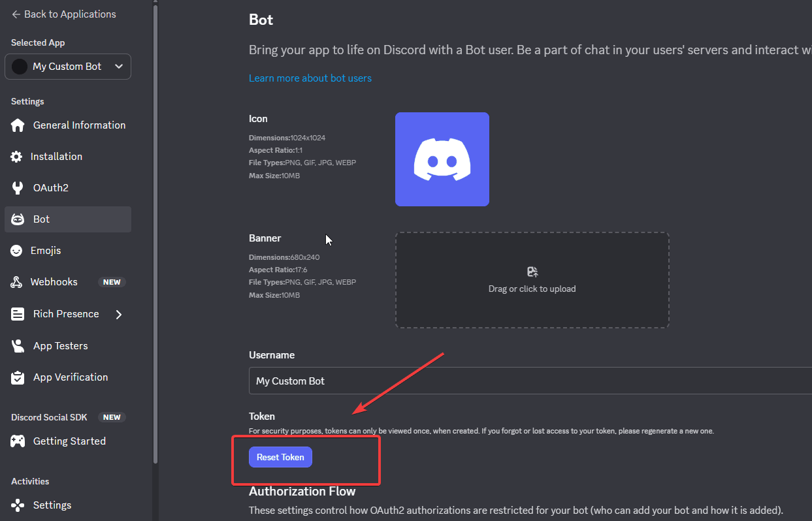Screen dimensions: 812x521
Task: Click the App Verification clipboard icon
Action: click(18, 377)
